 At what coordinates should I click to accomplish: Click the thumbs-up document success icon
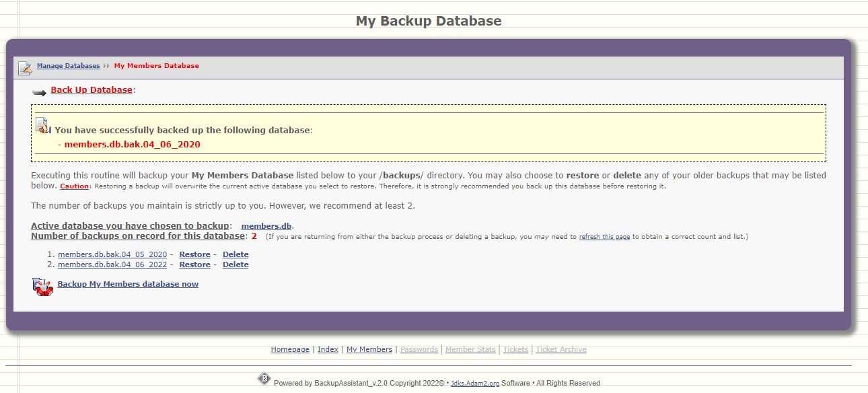point(40,126)
